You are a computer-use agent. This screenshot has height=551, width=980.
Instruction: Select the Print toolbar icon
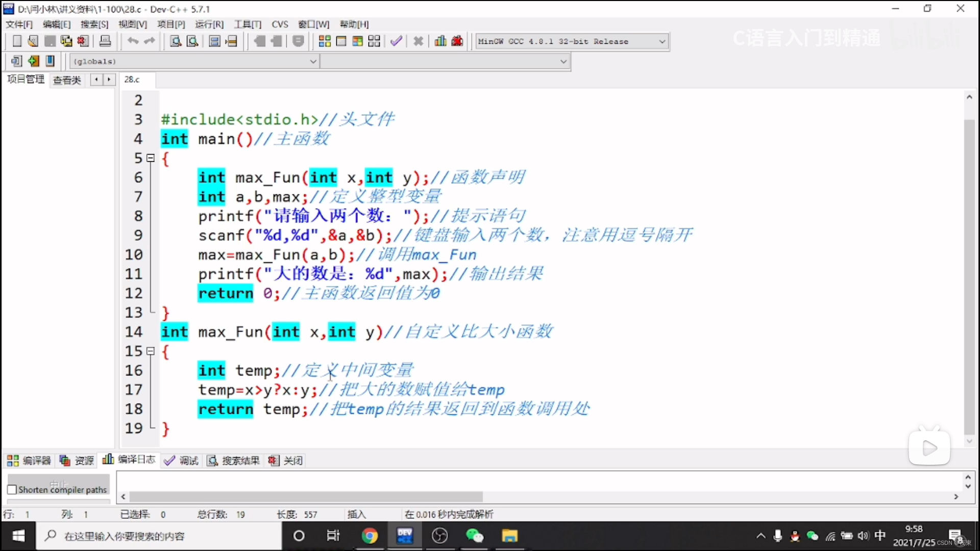[x=105, y=41]
